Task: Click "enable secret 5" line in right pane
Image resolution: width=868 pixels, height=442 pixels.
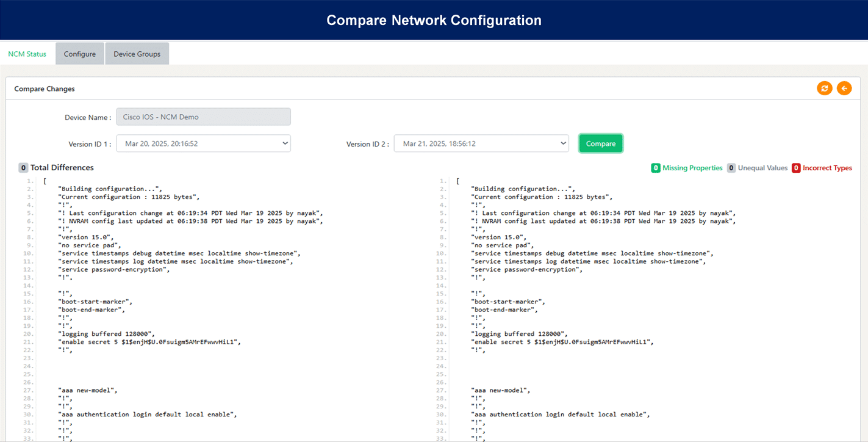Action: (562, 342)
